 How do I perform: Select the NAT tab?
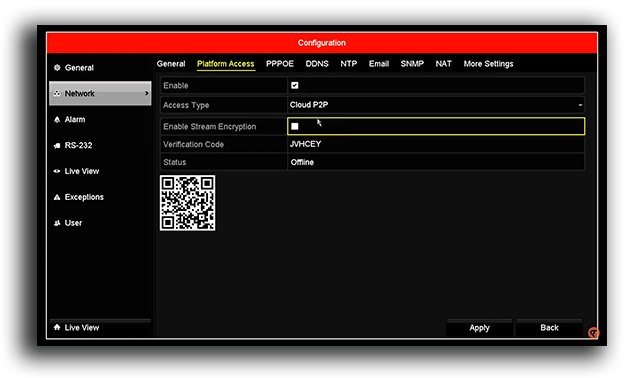(x=444, y=64)
